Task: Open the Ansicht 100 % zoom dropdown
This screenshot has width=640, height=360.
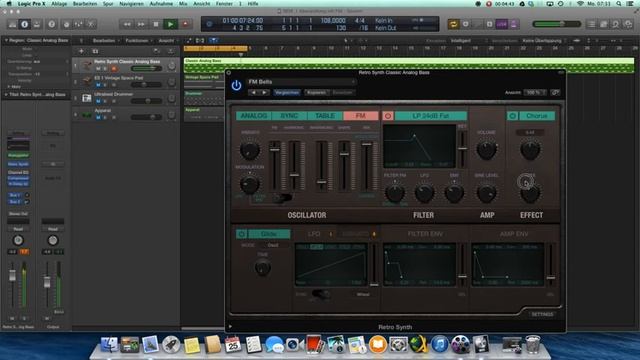Action: pyautogui.click(x=535, y=93)
